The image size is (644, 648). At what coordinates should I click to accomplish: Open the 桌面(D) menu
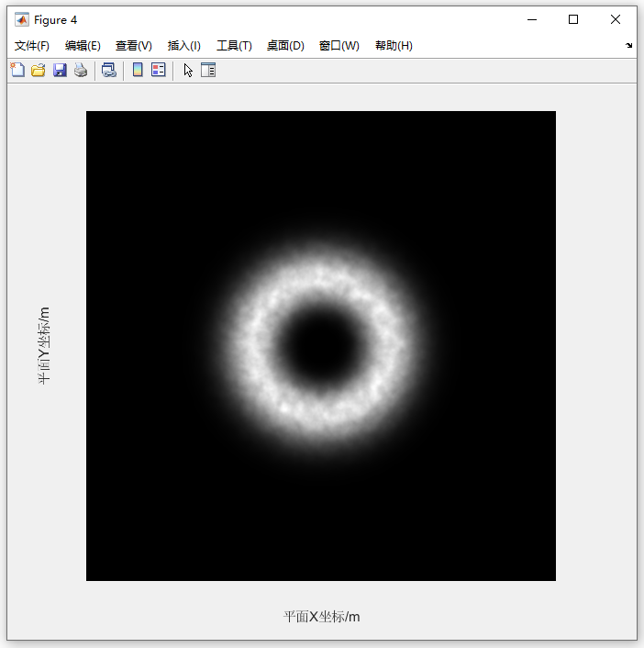285,46
